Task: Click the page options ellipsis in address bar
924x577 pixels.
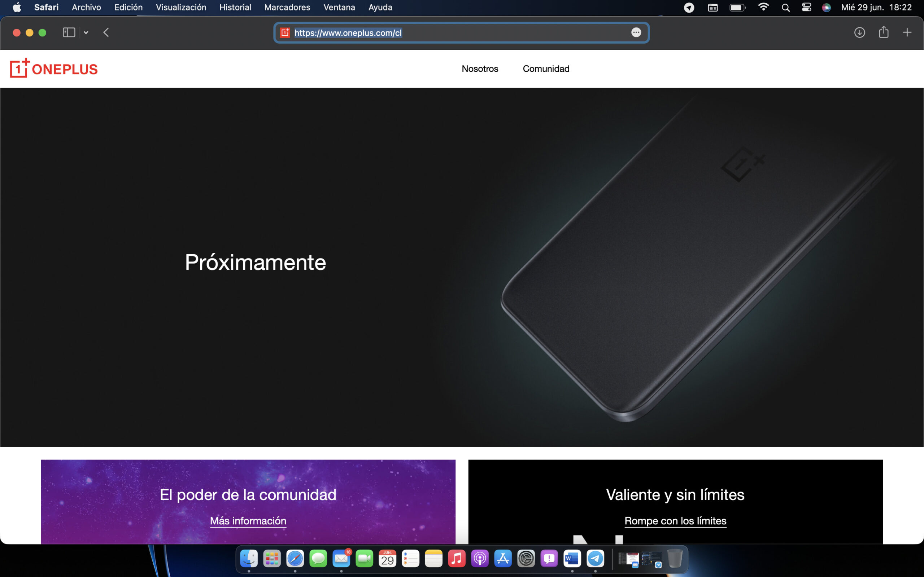Action: 636,32
